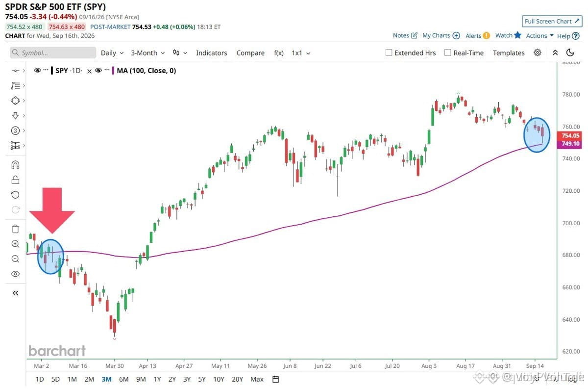
Task: Collapse the drawing tools sidebar
Action: [15, 293]
